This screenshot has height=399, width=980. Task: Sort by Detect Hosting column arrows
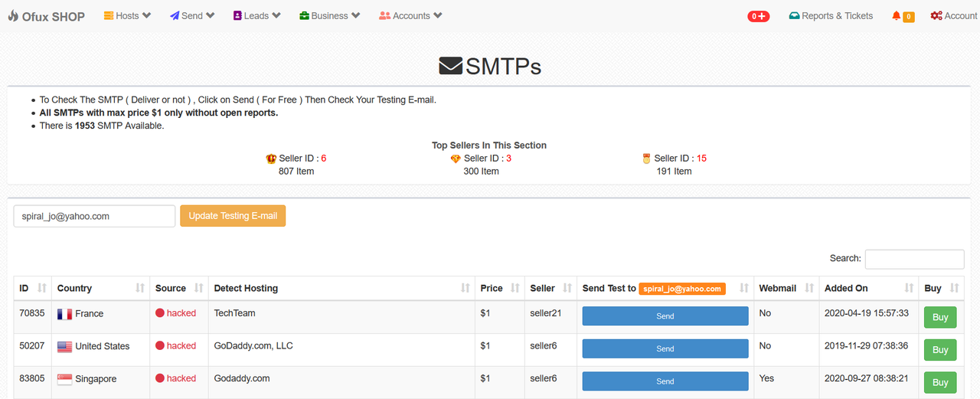(465, 288)
